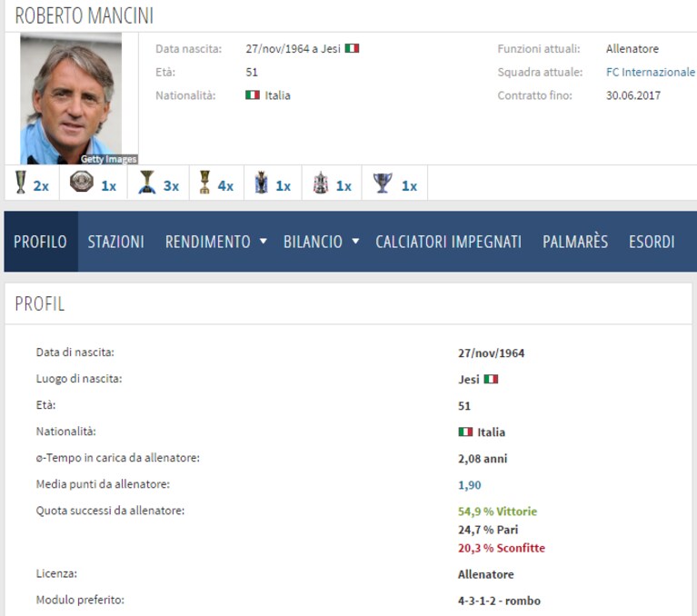The width and height of the screenshot is (697, 616).
Task: Click the trophy icon labeled 3x
Action: pos(146,183)
